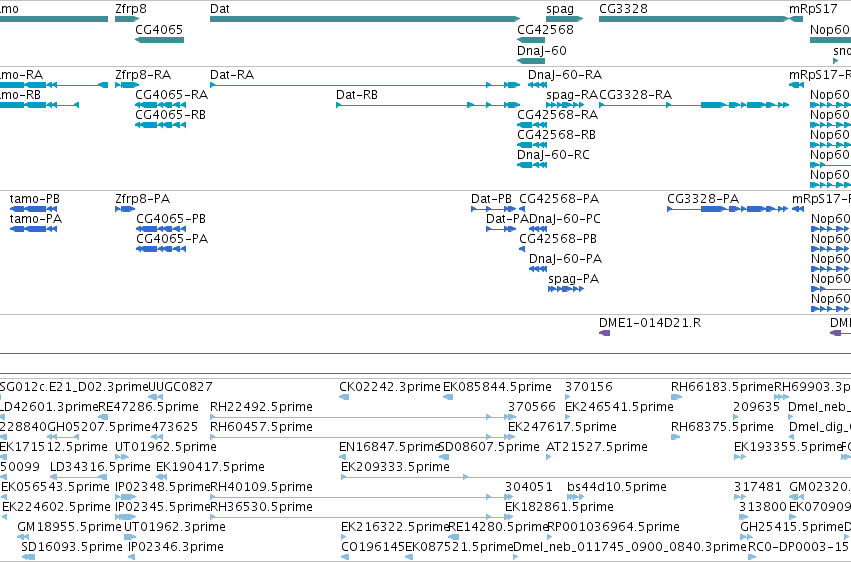851x562 pixels.
Task: Click the LD34316.5prime EST label
Action: pyautogui.click(x=100, y=467)
